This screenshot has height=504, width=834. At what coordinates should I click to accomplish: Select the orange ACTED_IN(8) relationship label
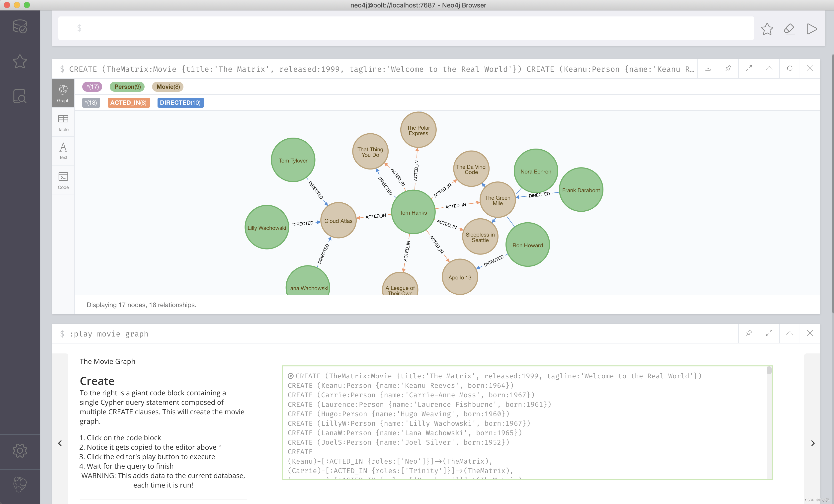click(128, 102)
